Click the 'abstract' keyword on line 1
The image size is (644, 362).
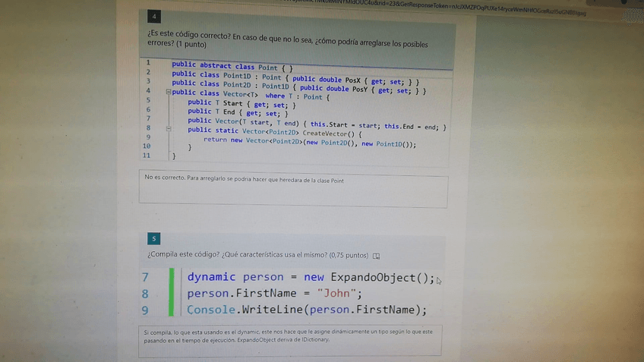[216, 66]
